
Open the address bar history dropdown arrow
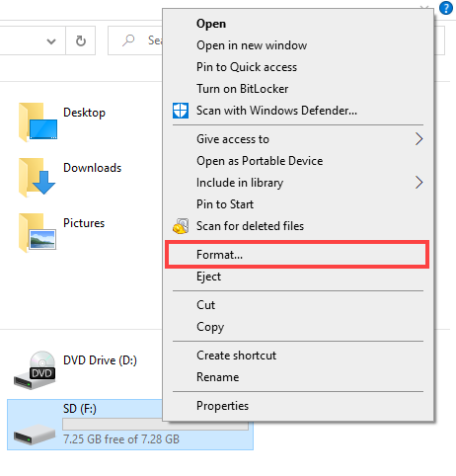coord(51,41)
